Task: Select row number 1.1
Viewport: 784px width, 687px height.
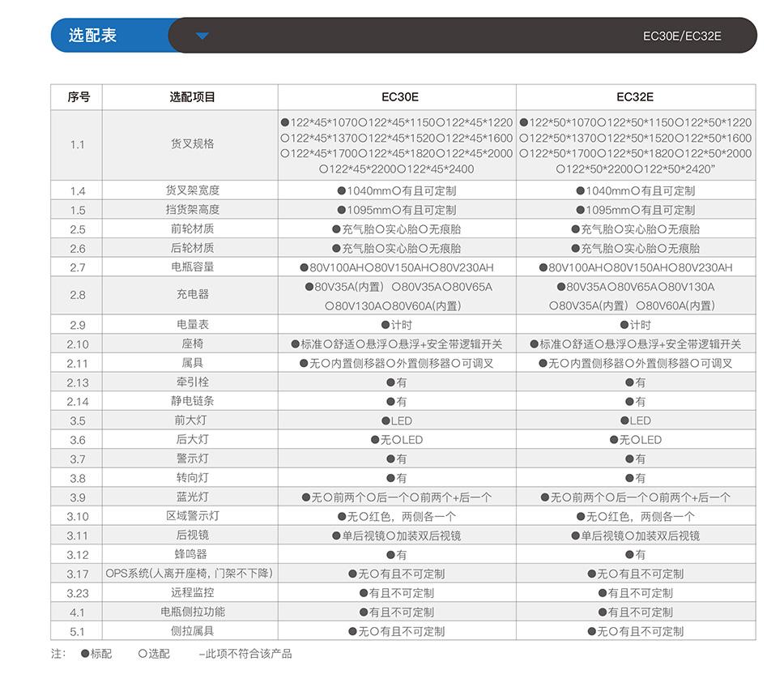Action: (x=77, y=145)
